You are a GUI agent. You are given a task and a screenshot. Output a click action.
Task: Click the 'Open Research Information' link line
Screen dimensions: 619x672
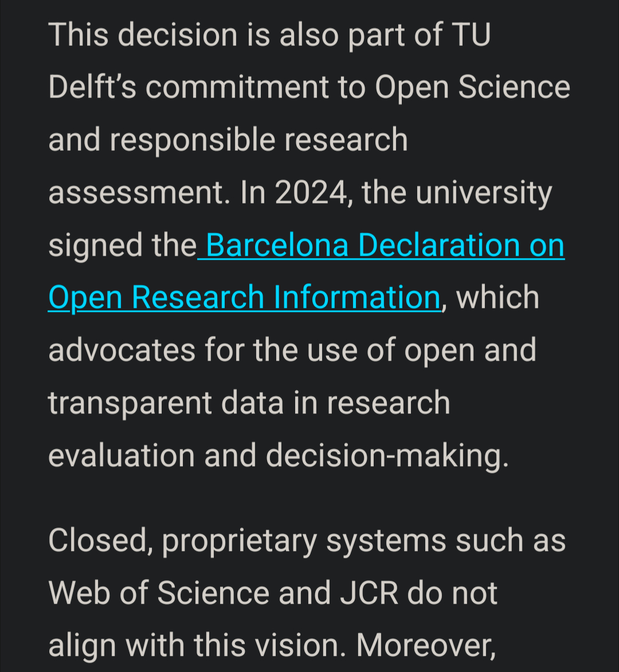(244, 298)
